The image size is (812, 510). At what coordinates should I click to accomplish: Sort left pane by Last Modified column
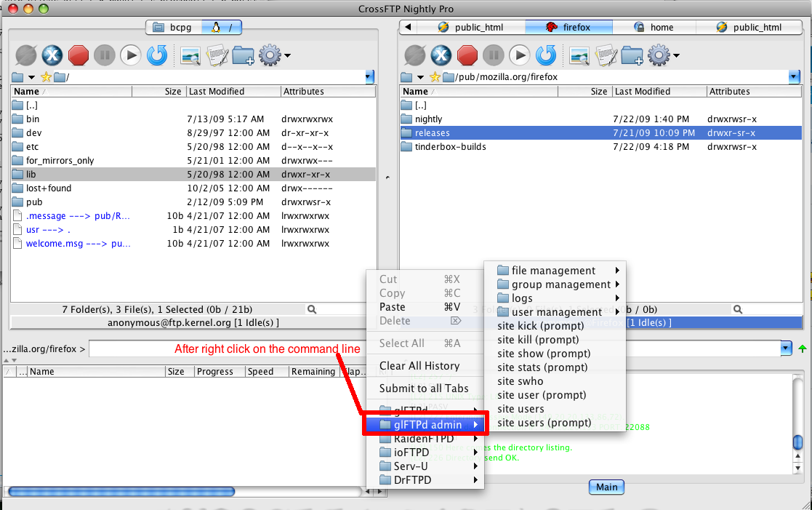(x=233, y=92)
